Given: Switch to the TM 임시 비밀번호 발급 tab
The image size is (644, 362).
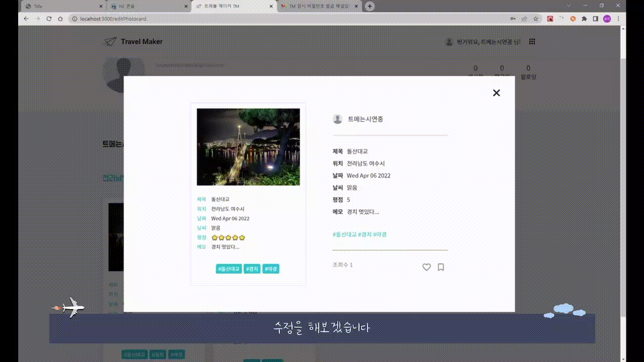Looking at the screenshot, I should click(x=319, y=6).
